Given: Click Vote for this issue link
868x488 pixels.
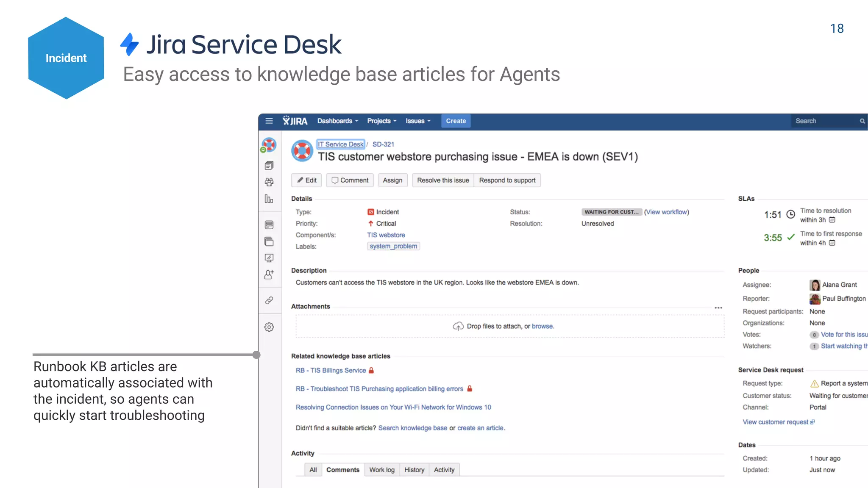Looking at the screenshot, I should tap(844, 335).
